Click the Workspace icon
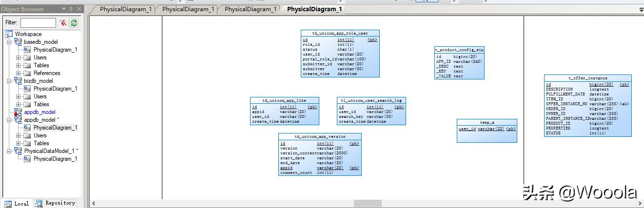This screenshot has height=208, width=644. (9, 34)
